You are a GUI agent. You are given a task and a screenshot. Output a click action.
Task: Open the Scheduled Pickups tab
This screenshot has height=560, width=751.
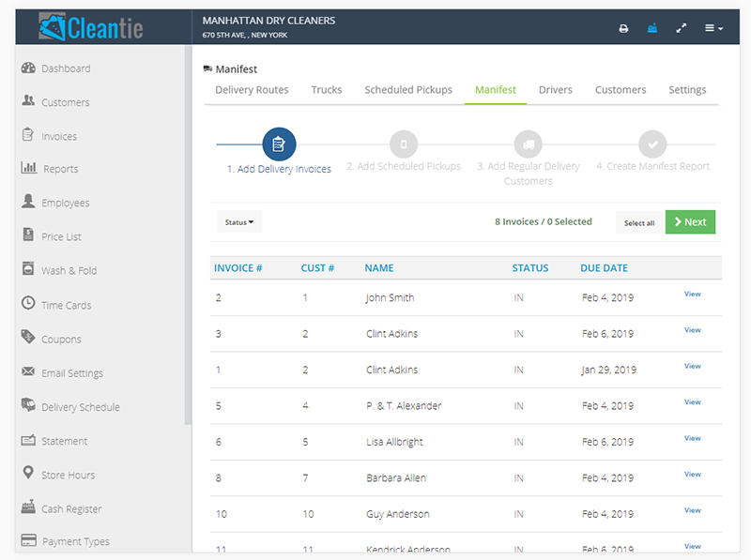pyautogui.click(x=408, y=90)
